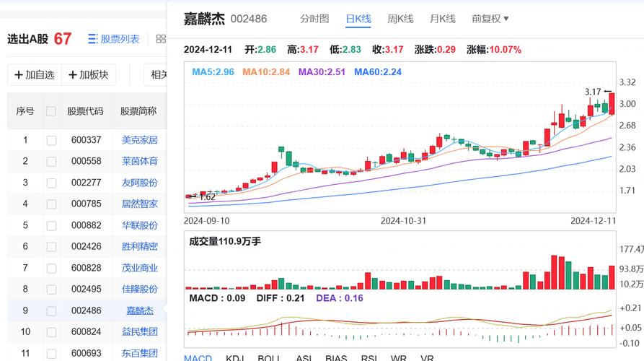Open the 莱茵体育 stock link
The width and height of the screenshot is (644, 361).
139,161
